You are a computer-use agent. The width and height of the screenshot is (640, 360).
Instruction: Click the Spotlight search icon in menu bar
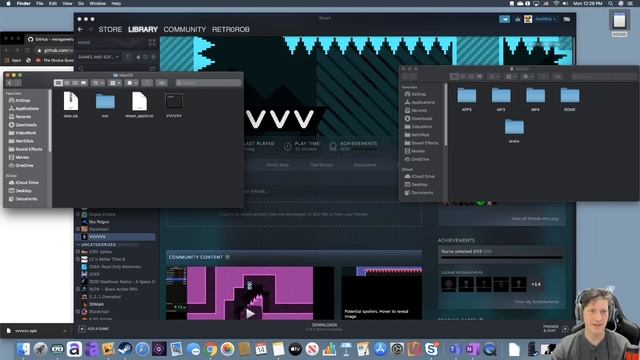[611, 3]
